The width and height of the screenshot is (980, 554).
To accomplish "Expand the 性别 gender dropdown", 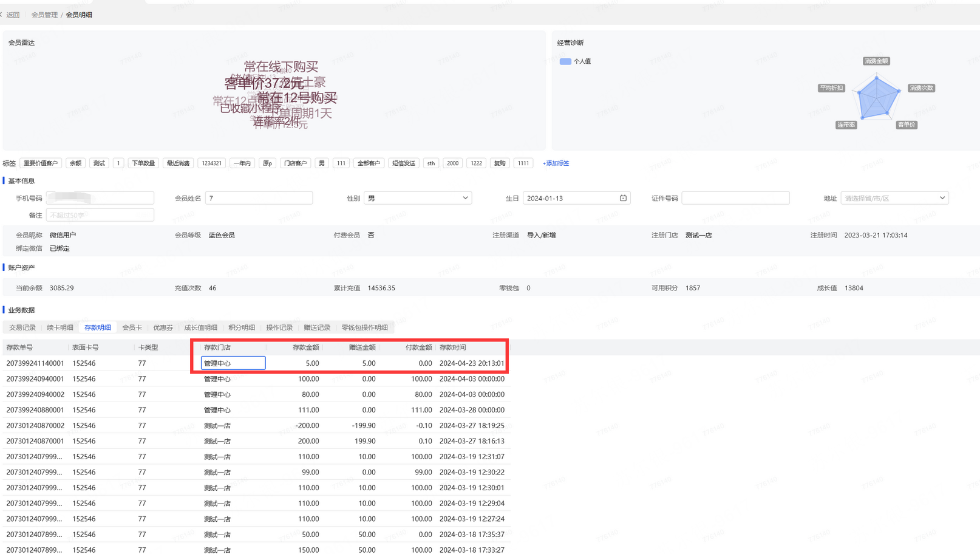I will point(418,198).
